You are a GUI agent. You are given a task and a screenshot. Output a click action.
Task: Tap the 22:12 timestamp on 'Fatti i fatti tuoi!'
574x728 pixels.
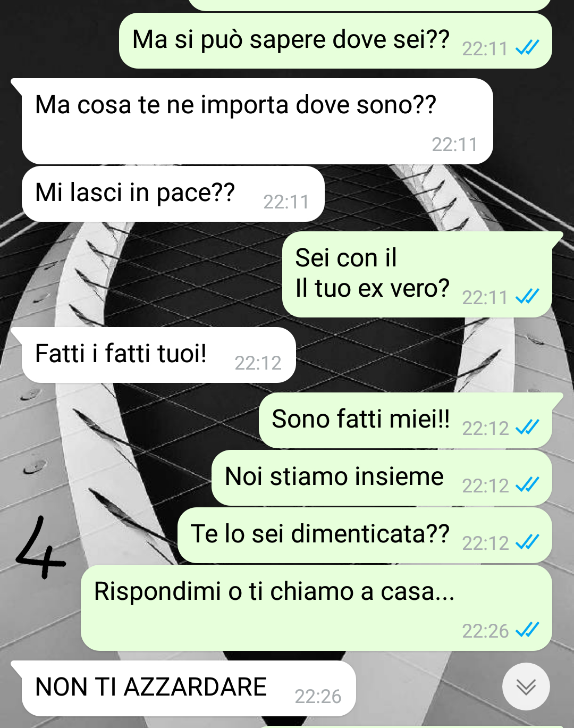tap(258, 363)
